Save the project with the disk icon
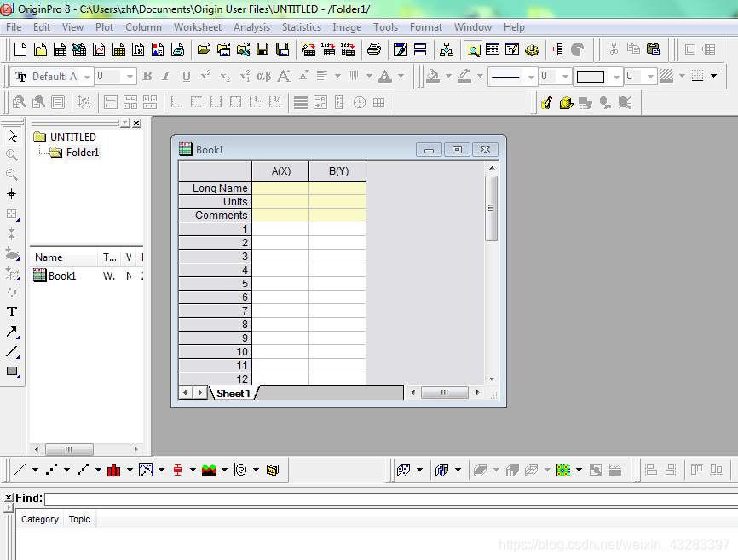The height and width of the screenshot is (560, 738). click(x=262, y=49)
